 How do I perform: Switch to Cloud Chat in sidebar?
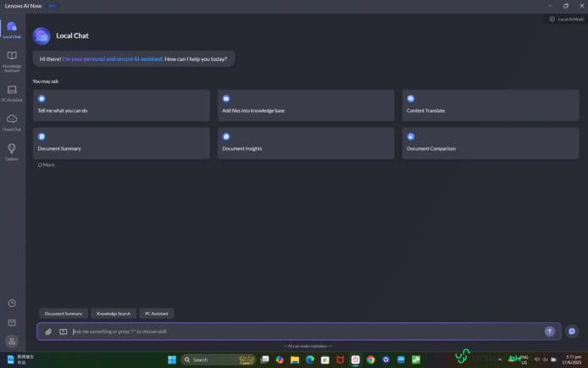[x=12, y=123]
